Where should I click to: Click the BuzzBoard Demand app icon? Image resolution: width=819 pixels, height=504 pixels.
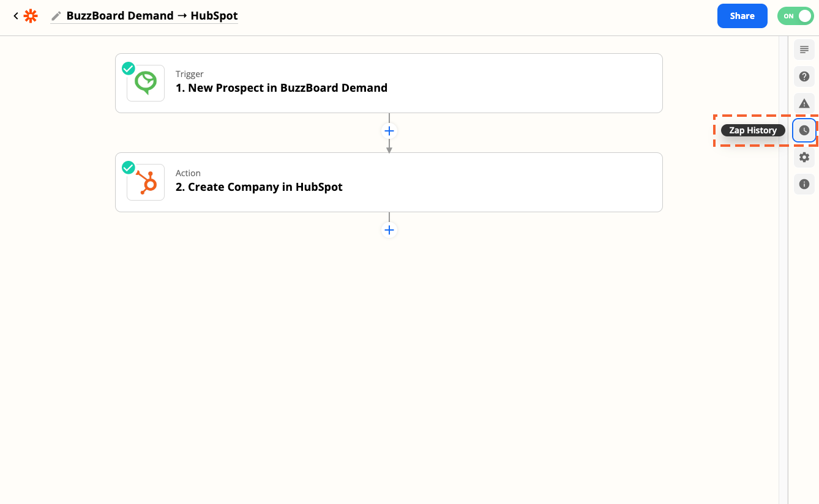tap(146, 83)
